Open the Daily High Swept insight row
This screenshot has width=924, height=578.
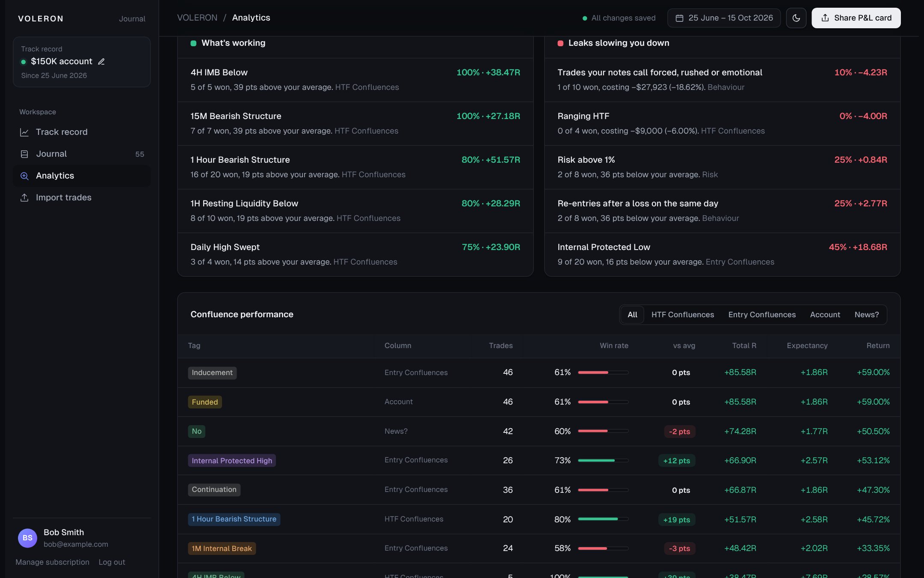click(355, 254)
